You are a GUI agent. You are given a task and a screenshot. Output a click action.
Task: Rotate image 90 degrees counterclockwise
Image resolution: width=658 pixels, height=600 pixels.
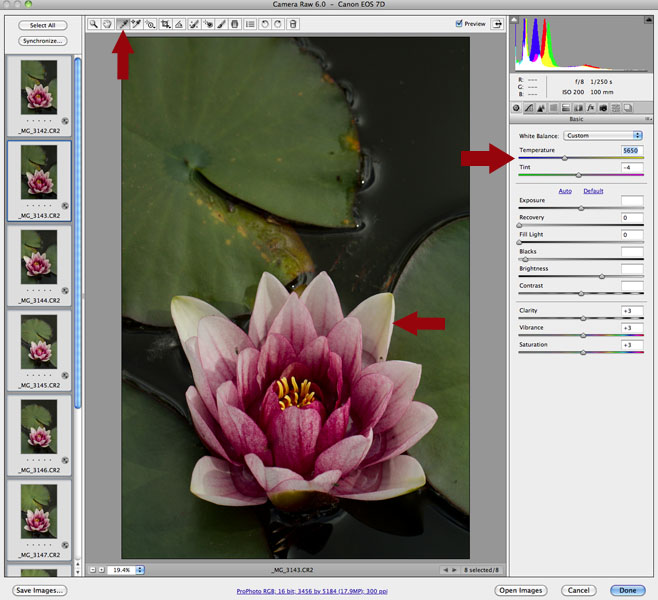[264, 24]
